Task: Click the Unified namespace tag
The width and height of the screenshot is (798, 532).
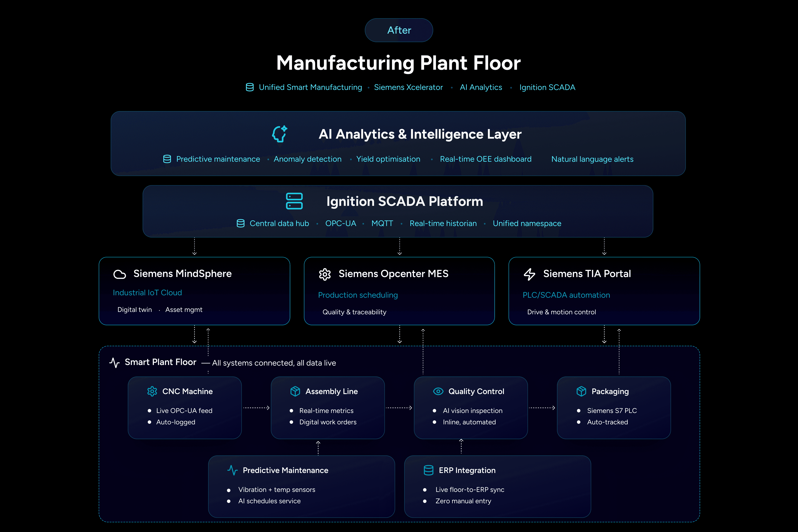Action: (x=527, y=223)
